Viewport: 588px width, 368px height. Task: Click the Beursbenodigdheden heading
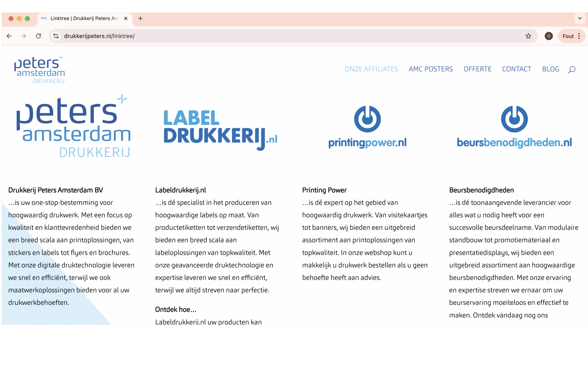pyautogui.click(x=481, y=190)
